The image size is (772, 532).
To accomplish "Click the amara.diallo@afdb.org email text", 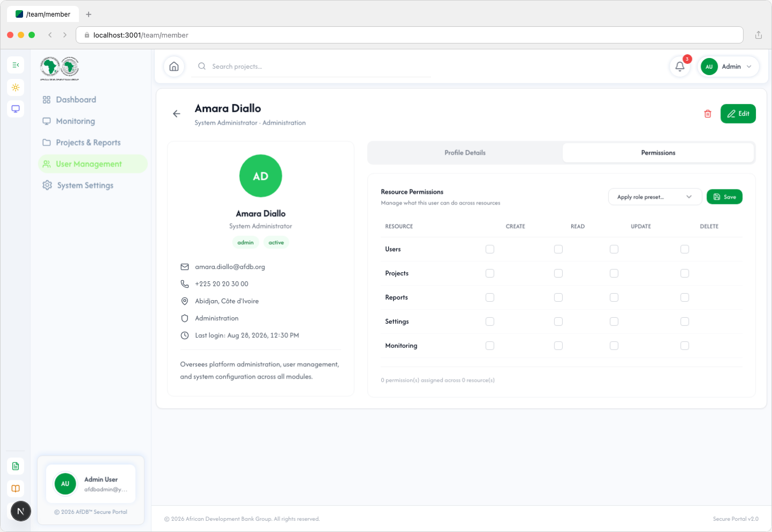I will coord(230,267).
